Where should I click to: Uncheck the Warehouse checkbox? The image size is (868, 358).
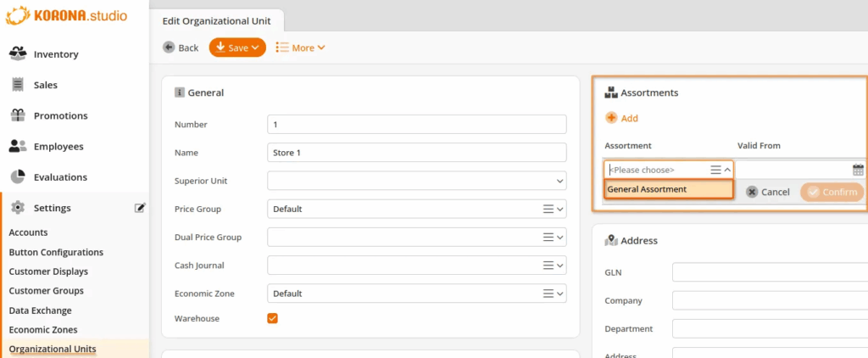pyautogui.click(x=272, y=318)
